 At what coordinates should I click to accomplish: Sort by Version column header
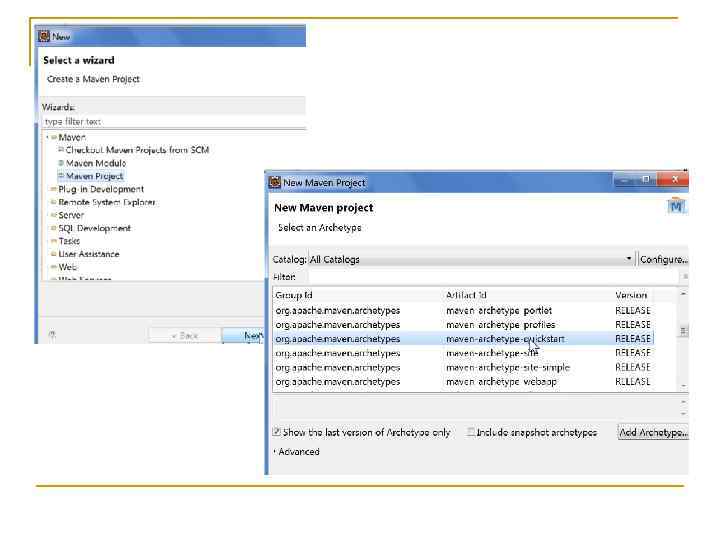632,295
